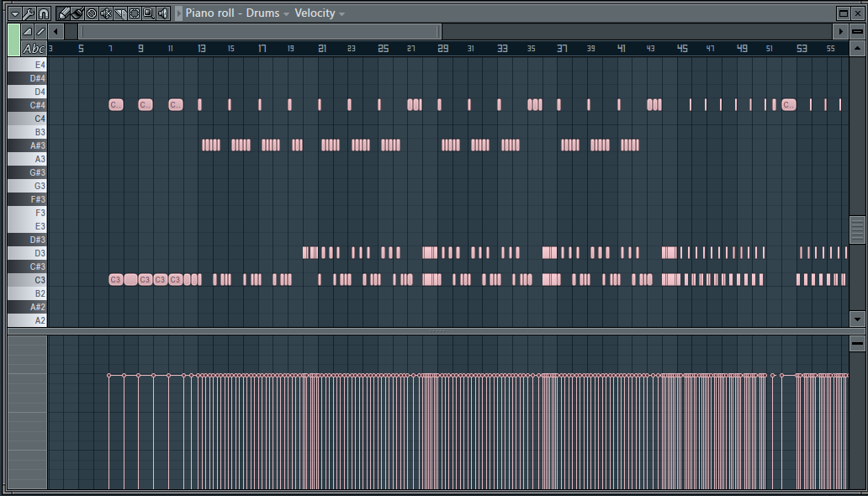Open the Velocity event type dropdown
This screenshot has height=496, width=868.
click(341, 13)
